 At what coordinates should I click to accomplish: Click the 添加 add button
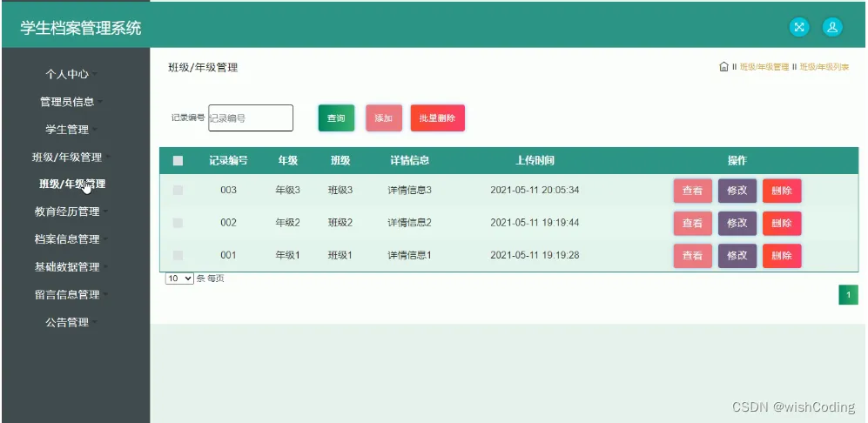[384, 117]
